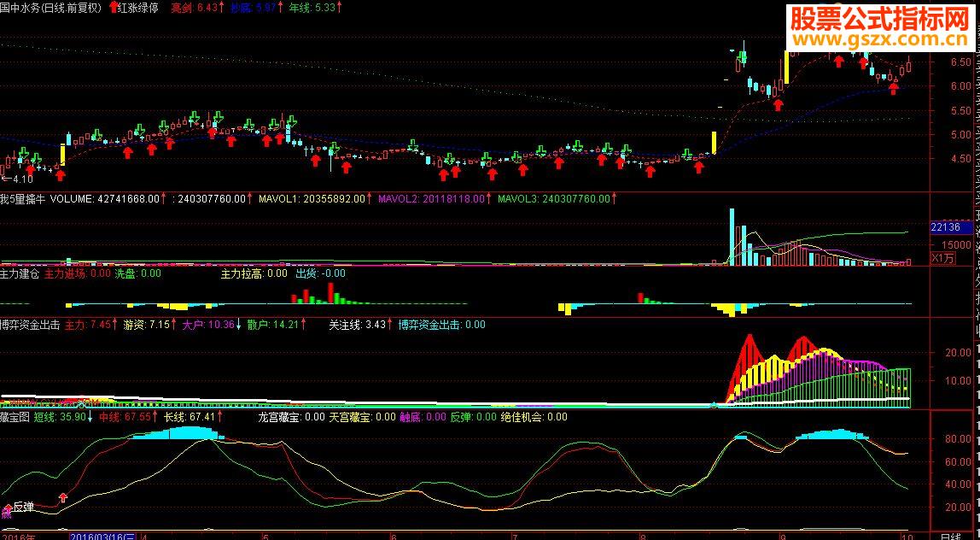Select the 大户 10.36 readout

tap(212, 325)
